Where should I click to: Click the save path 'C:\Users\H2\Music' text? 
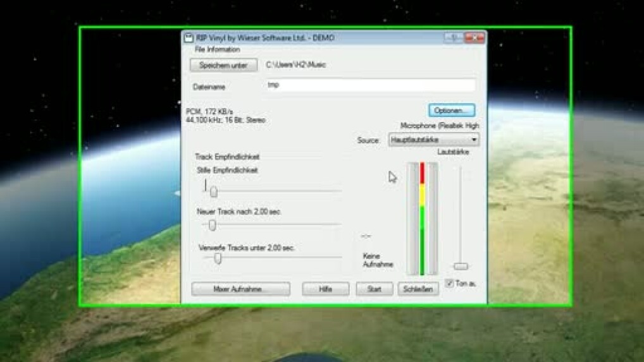pyautogui.click(x=295, y=65)
